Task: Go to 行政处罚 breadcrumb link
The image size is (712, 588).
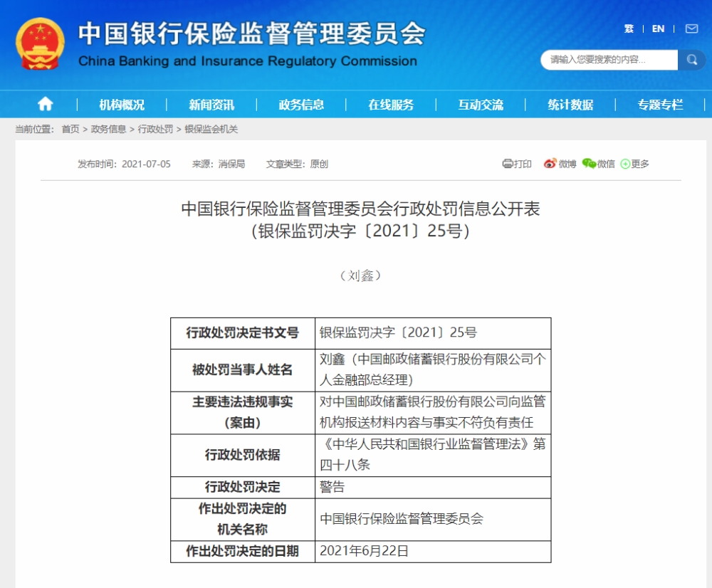Action: coord(155,129)
